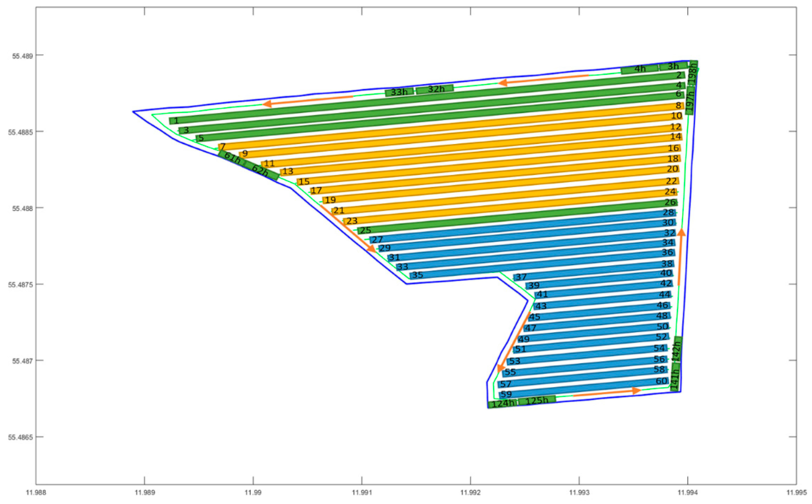Click the green track label 25
812x504 pixels.
tap(365, 230)
